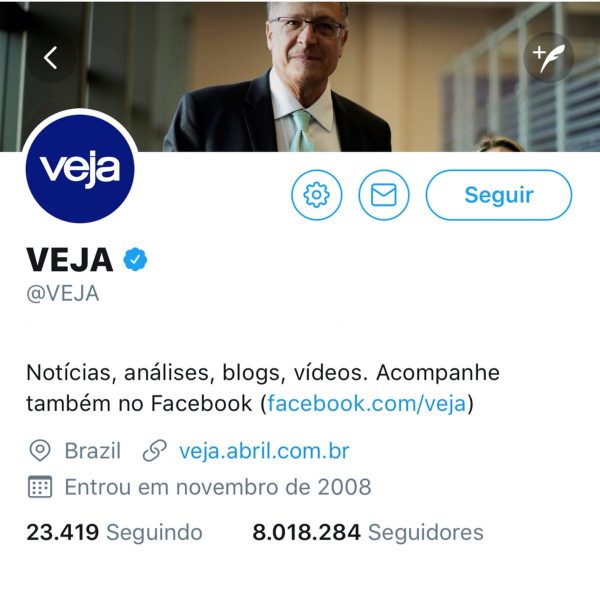
Task: Click the Brazil location text
Action: click(93, 451)
